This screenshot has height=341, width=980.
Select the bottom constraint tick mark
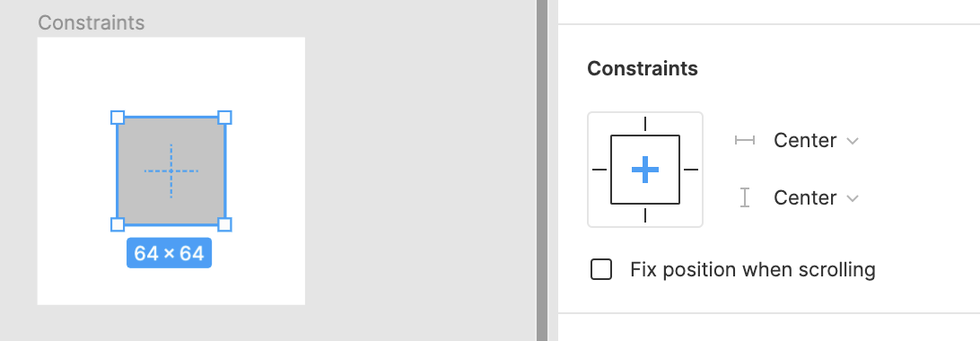(x=645, y=215)
